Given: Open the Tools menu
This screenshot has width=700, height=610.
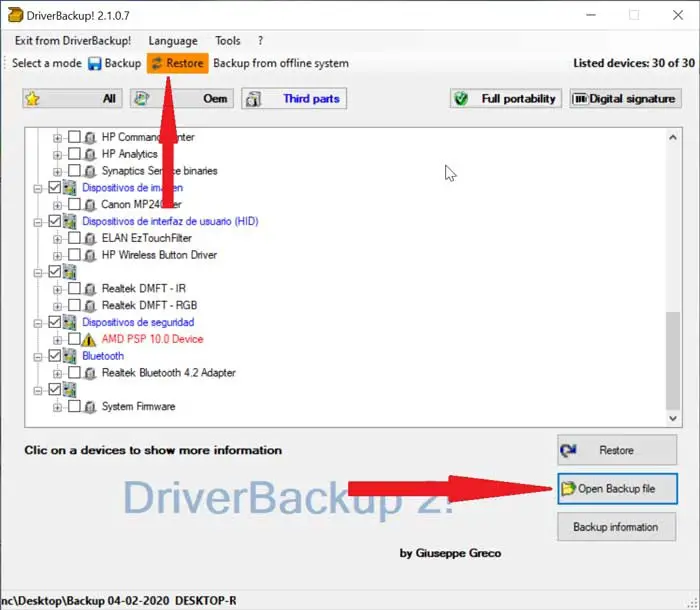Looking at the screenshot, I should coord(228,41).
